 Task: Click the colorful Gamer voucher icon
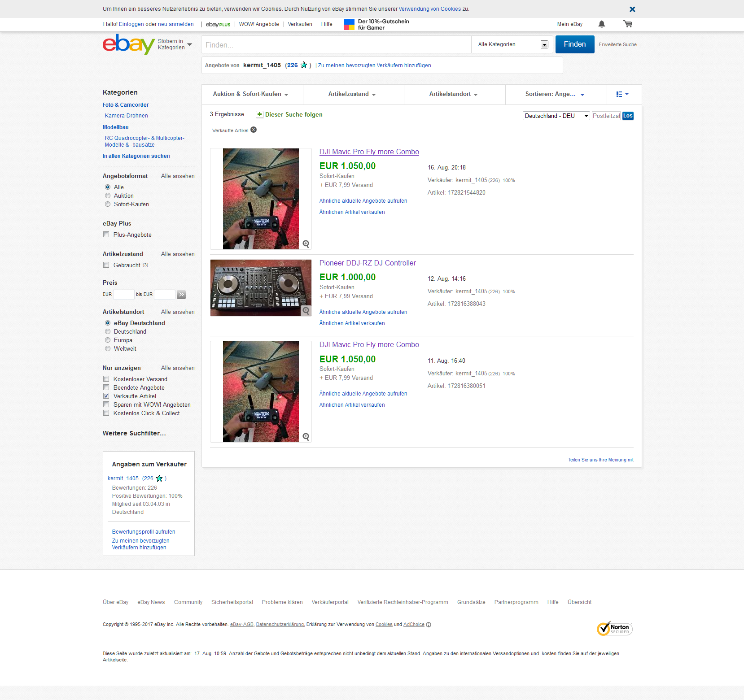click(349, 25)
